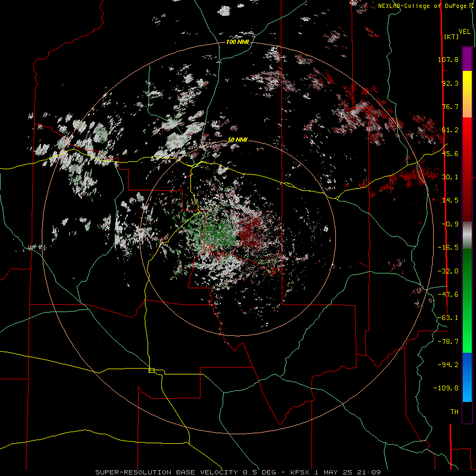Click the black radar site dot at center

[x=239, y=238]
